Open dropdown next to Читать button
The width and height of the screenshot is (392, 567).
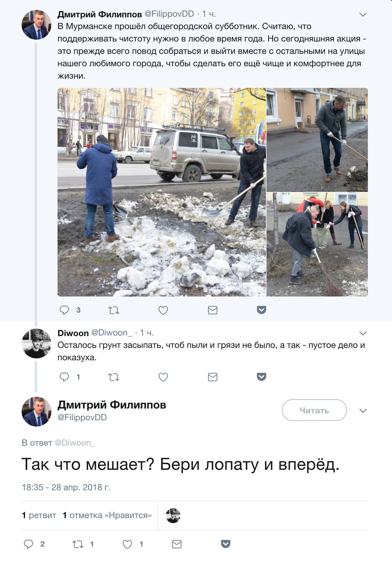363,410
